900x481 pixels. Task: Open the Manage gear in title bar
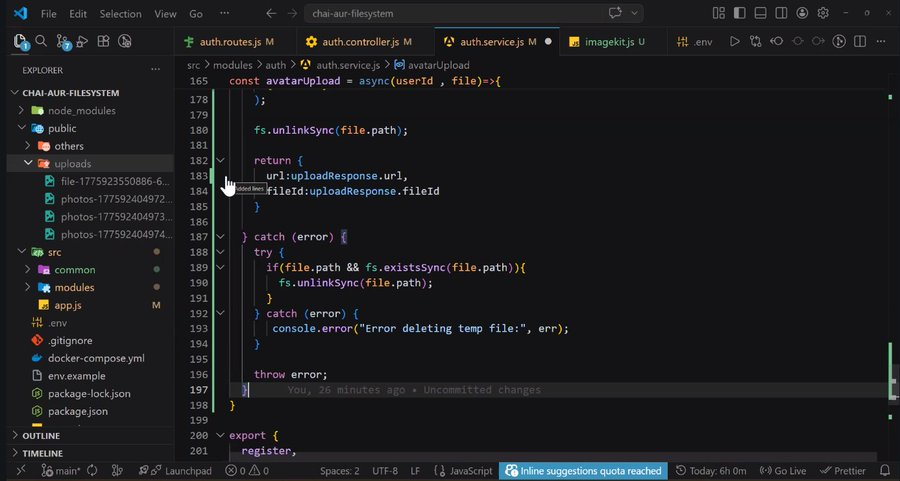tap(823, 13)
